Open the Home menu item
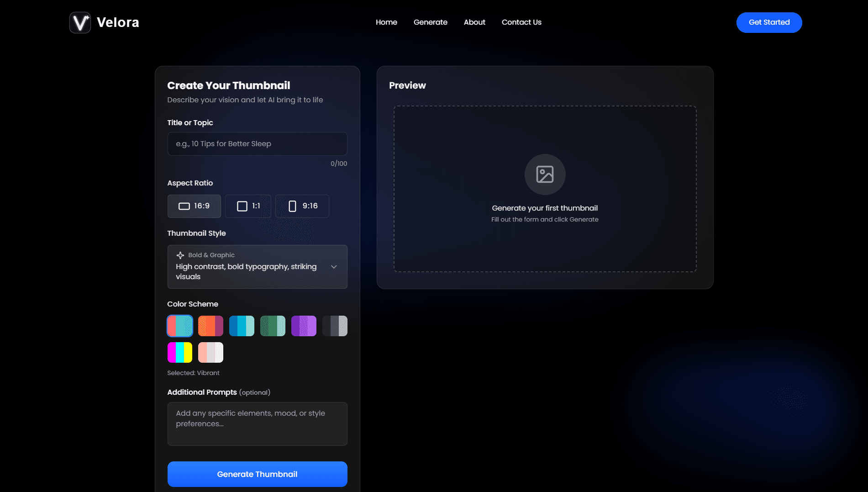Viewport: 868px width, 492px height. click(386, 22)
